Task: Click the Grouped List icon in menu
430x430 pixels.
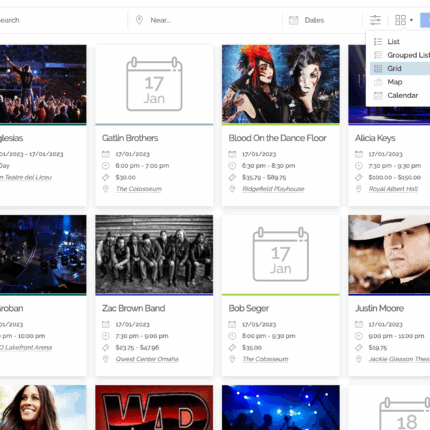Action: [378, 55]
